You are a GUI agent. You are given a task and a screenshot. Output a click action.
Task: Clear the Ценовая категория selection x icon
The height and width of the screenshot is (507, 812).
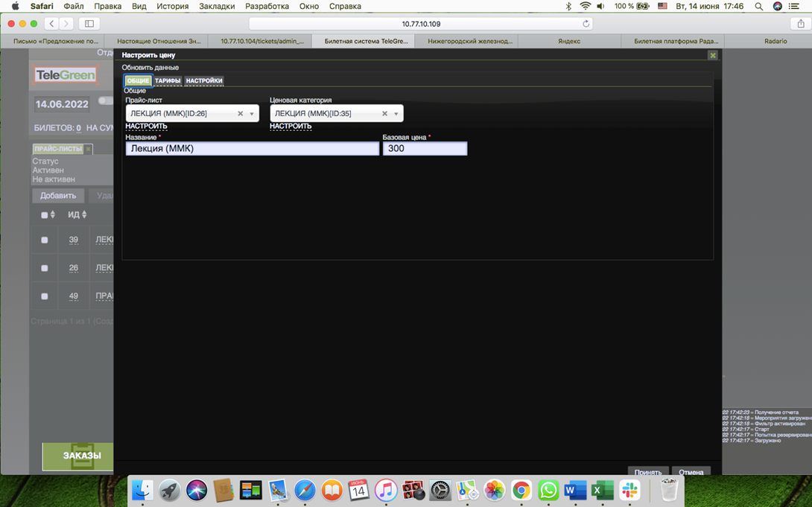384,114
